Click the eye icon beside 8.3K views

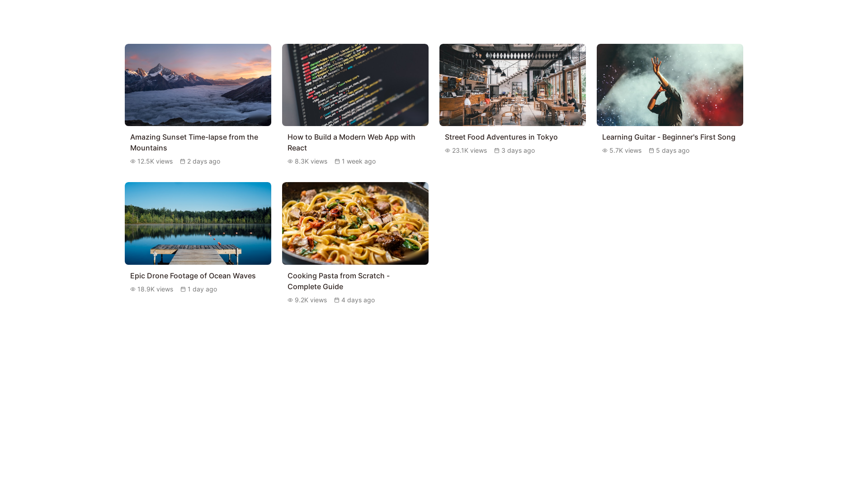click(x=290, y=161)
